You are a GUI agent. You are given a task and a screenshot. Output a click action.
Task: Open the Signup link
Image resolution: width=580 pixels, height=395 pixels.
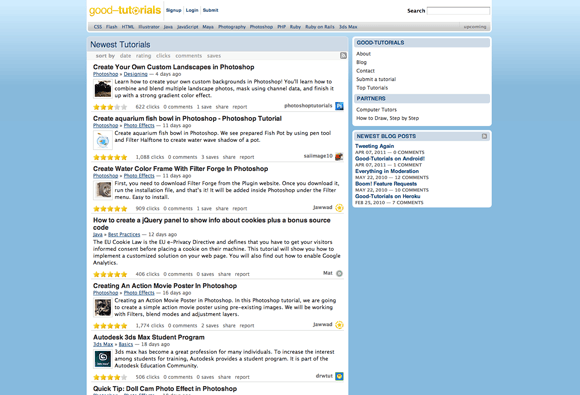point(173,10)
